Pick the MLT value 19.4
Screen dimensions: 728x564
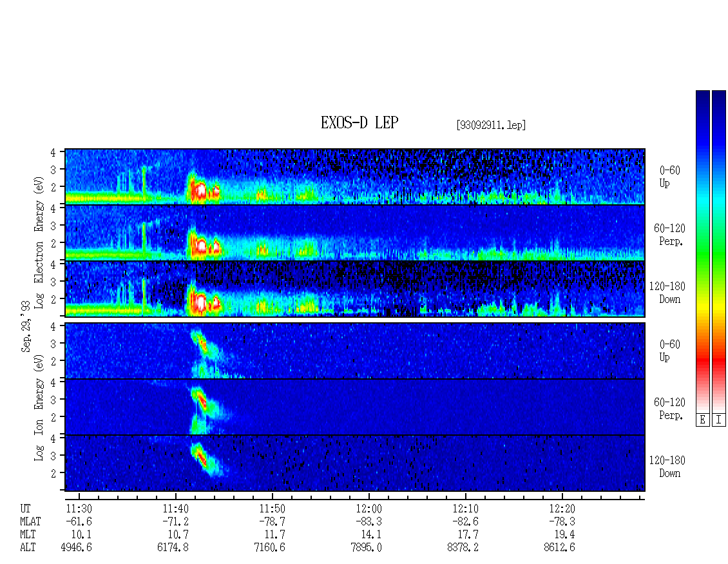click(564, 535)
